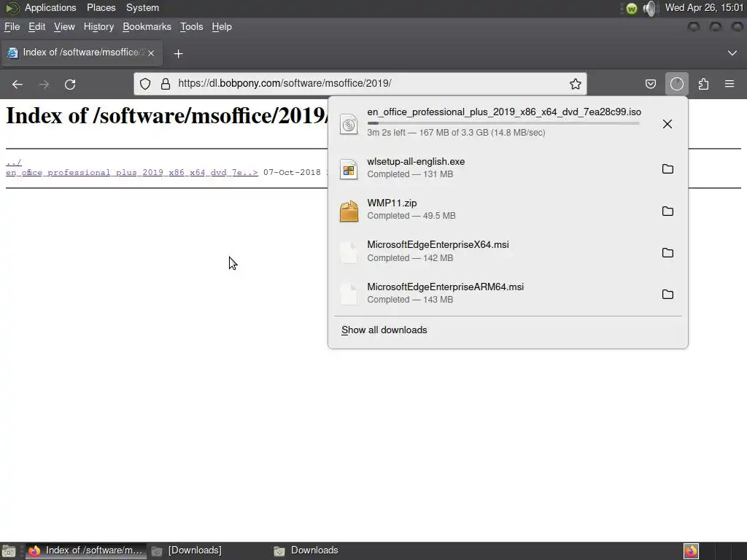Image resolution: width=747 pixels, height=560 pixels.
Task: Select the Index of /software/msoffice tab
Action: [x=82, y=52]
